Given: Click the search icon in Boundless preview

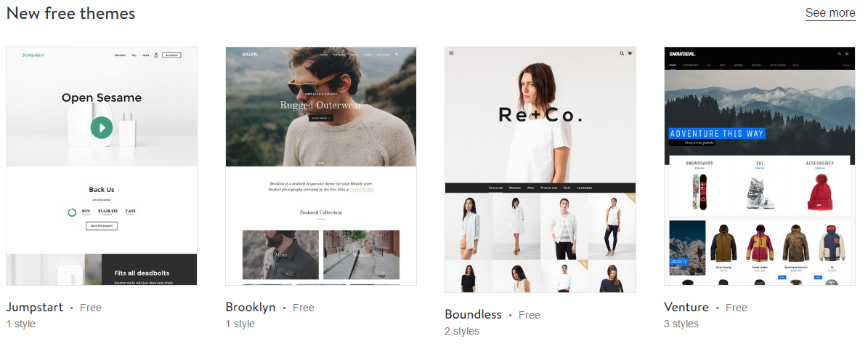Looking at the screenshot, I should (622, 53).
